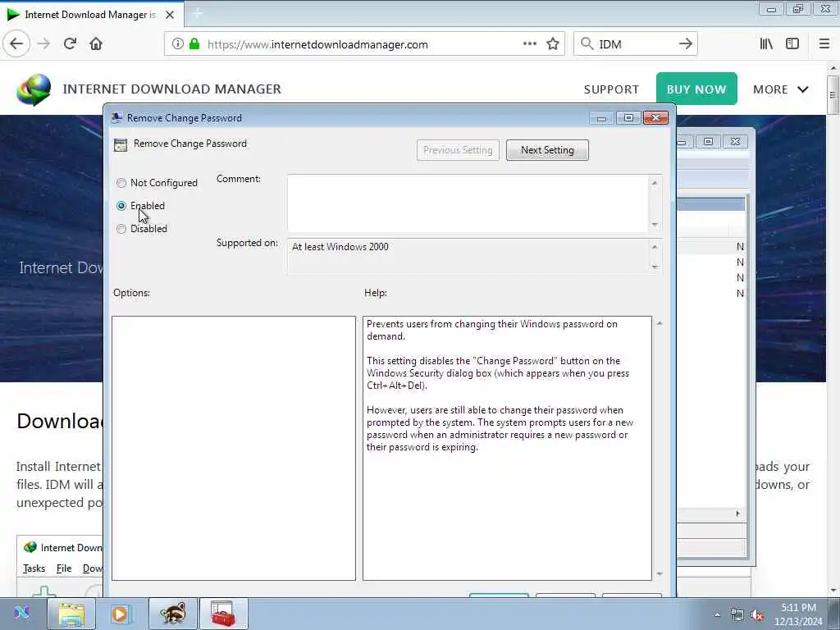Click the network tray icon
The width and height of the screenshot is (840, 630).
pos(737,615)
